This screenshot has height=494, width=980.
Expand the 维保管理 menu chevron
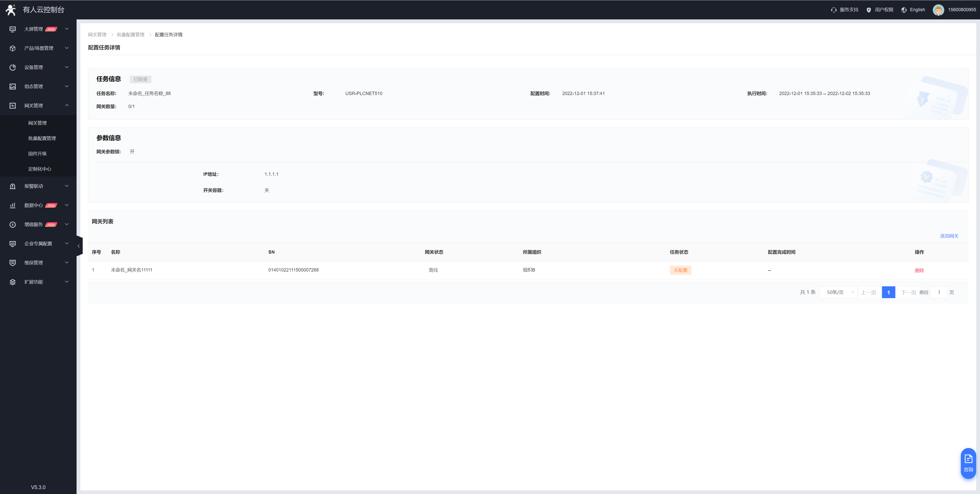point(67,262)
